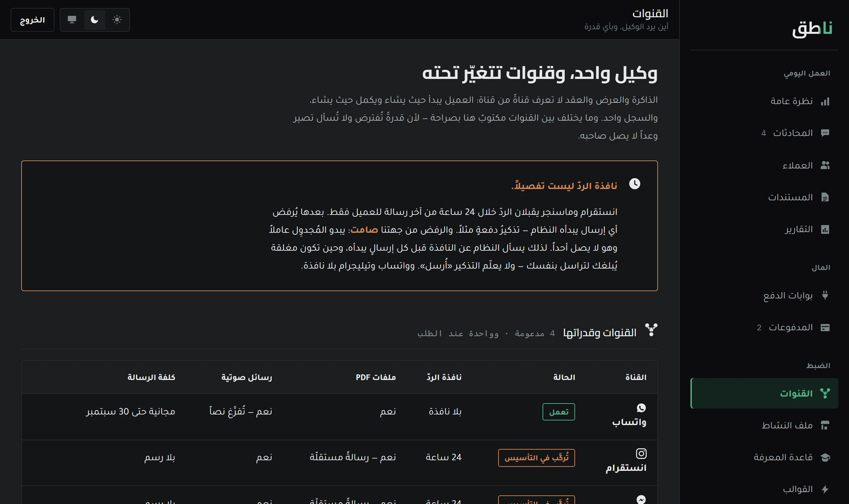Image resolution: width=849 pixels, height=504 pixels.
Task: Click the العمل اليومي sidebar section label
Action: 807,73
